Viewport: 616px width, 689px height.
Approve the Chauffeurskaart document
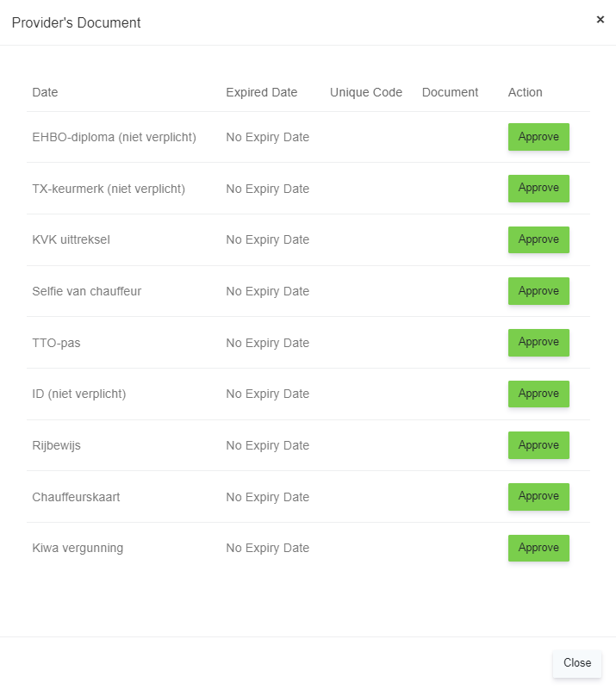click(538, 496)
